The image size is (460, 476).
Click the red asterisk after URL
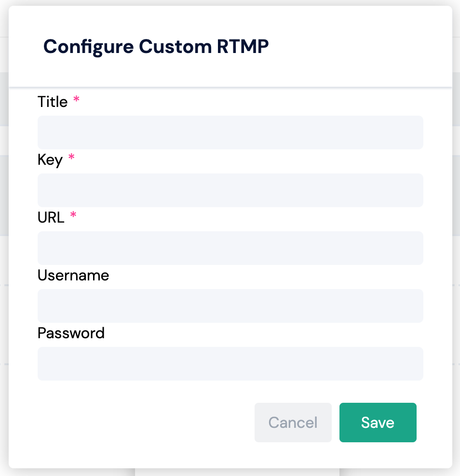[x=73, y=216]
